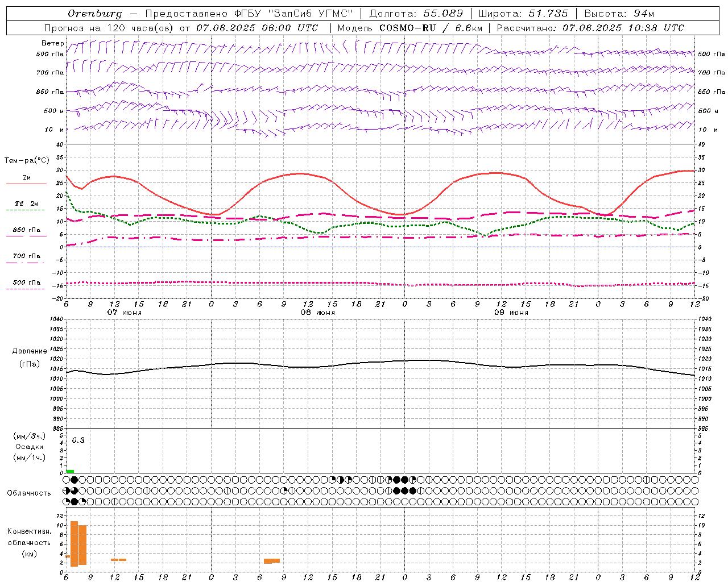The width and height of the screenshot is (728, 582).
Task: Click the left "10 м" wind level label
Action: [55, 130]
